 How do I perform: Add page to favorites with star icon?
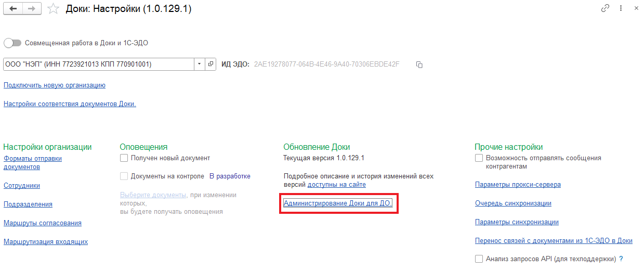point(52,9)
